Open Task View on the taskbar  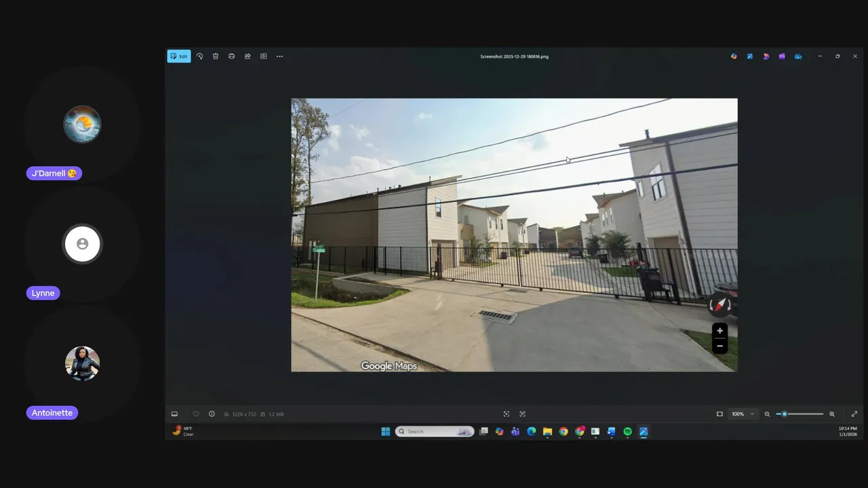coord(484,432)
